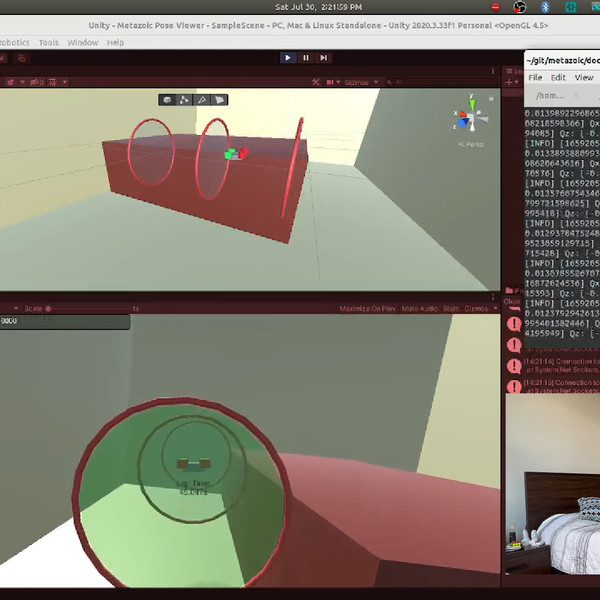
Task: Click the Pause button in Unity toolbar
Action: point(306,58)
